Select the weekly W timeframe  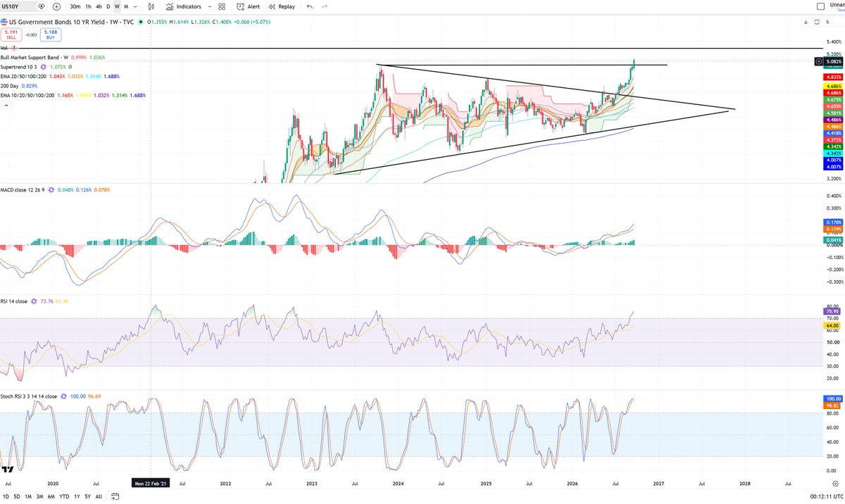(117, 6)
